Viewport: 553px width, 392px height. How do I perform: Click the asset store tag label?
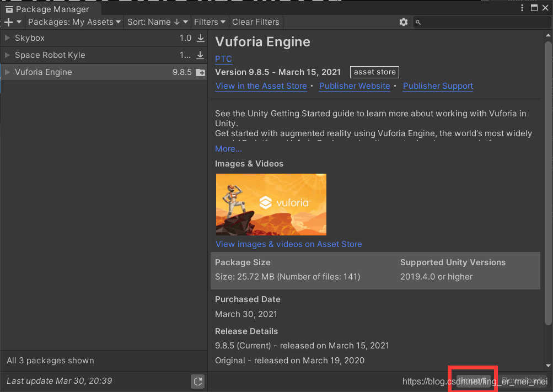click(x=374, y=72)
